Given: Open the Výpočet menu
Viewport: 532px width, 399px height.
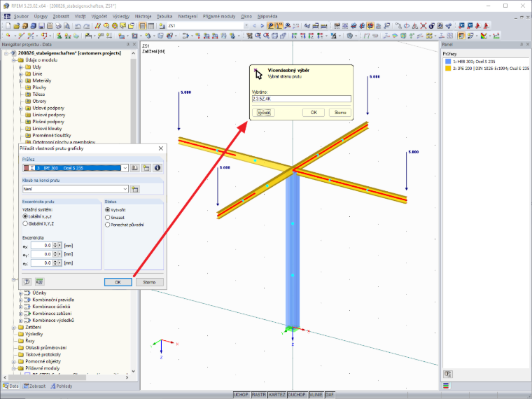Looking at the screenshot, I should 99,16.
